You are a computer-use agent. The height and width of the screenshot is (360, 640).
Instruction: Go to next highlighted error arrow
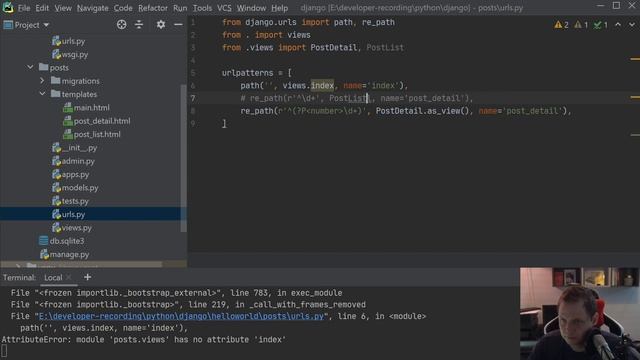point(632,25)
